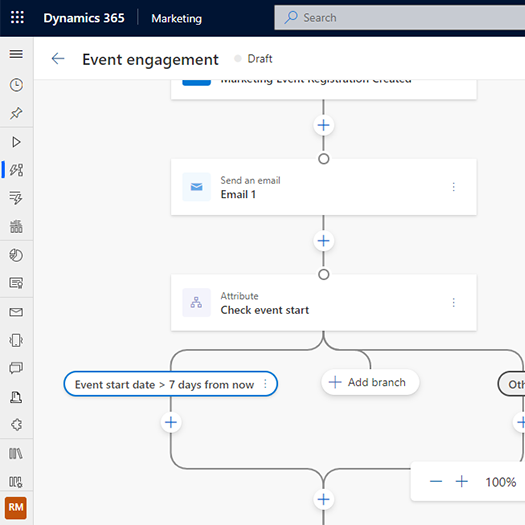Open the Pinned items icon
The image size is (525, 525).
16,113
